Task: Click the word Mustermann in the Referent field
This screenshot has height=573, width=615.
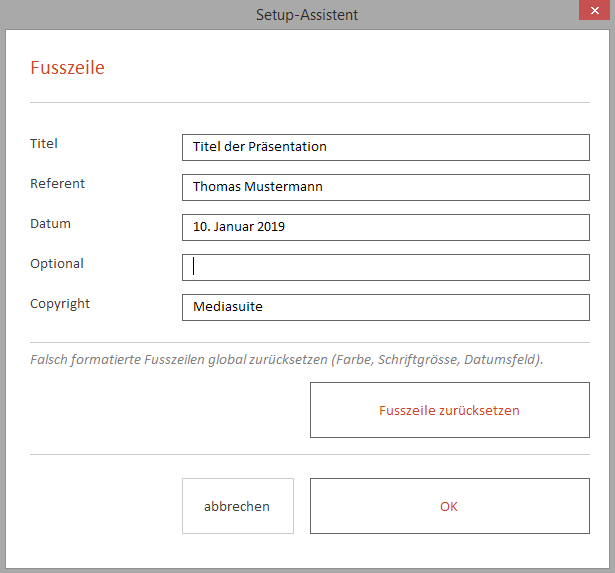Action: point(283,187)
